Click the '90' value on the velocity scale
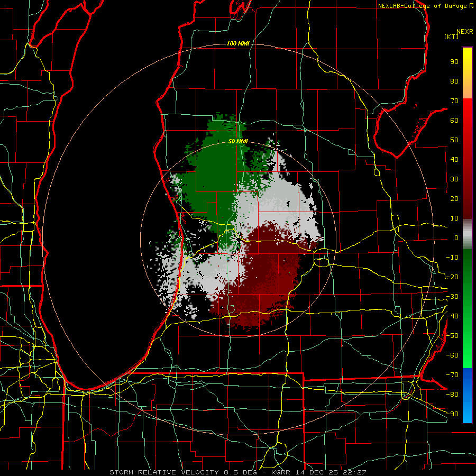Image resolution: width=476 pixels, height=476 pixels. pos(454,62)
